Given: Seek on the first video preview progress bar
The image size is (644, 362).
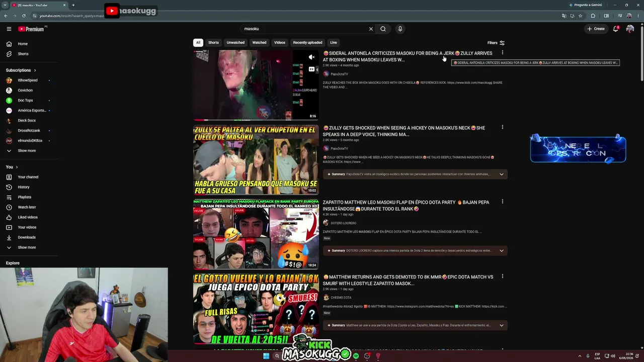Looking at the screenshot, I should (256, 120).
